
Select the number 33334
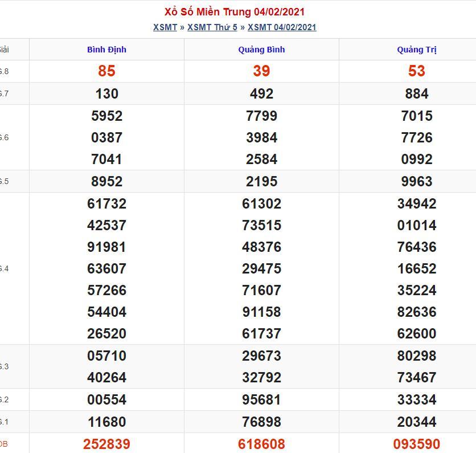tap(417, 399)
